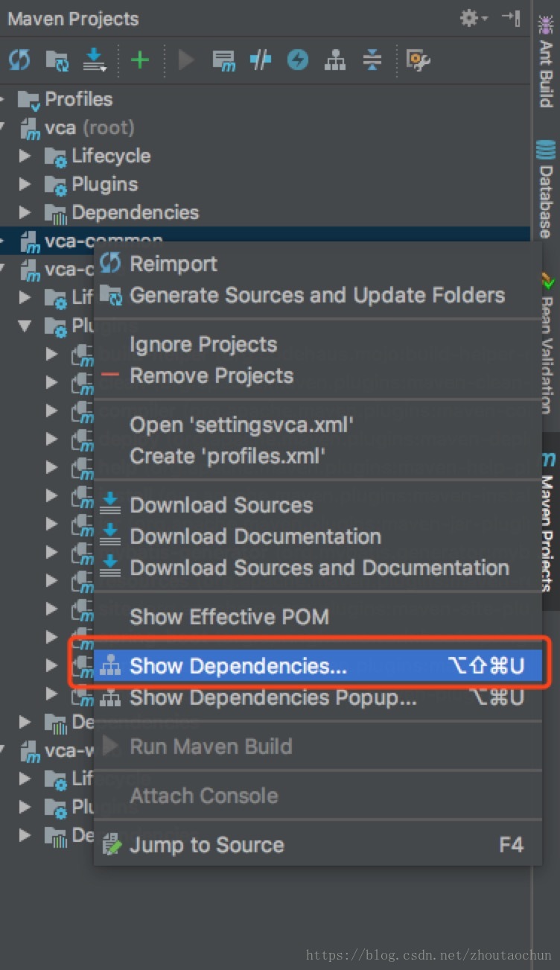Choose Open 'settingsvca.xml' menu item
Image resolution: width=560 pixels, height=970 pixels.
tap(318, 425)
